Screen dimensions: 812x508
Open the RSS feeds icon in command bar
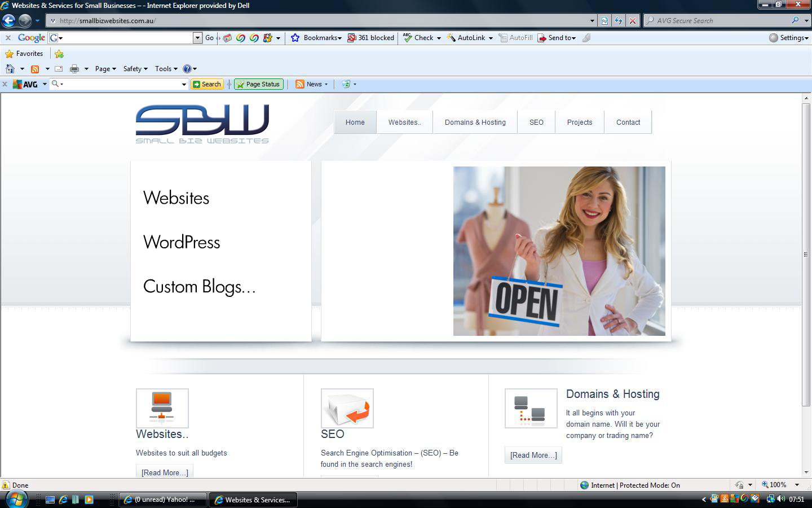click(x=35, y=69)
